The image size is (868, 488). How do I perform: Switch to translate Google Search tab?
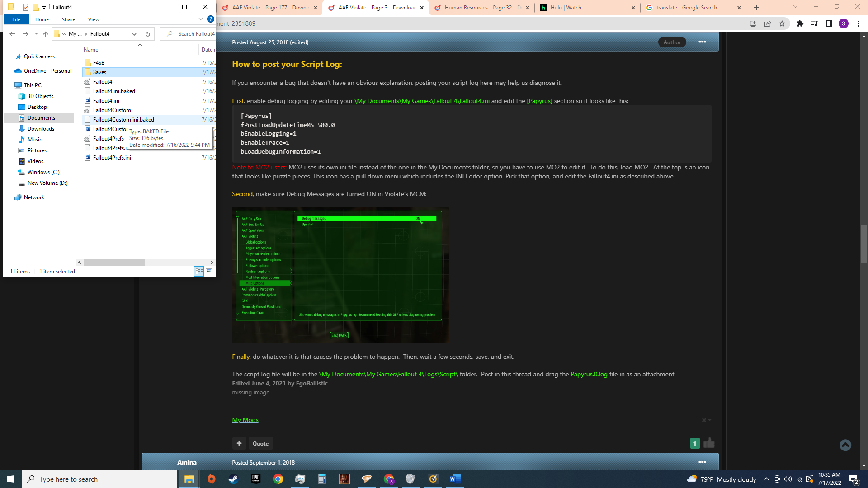click(x=693, y=8)
